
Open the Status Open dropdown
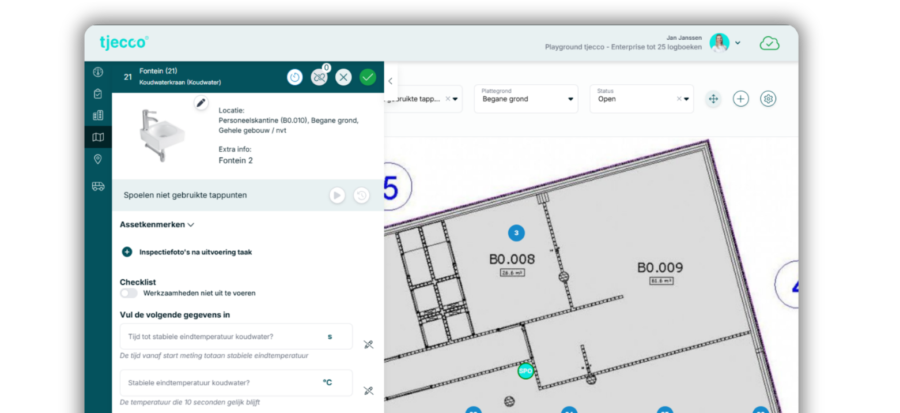(641, 99)
